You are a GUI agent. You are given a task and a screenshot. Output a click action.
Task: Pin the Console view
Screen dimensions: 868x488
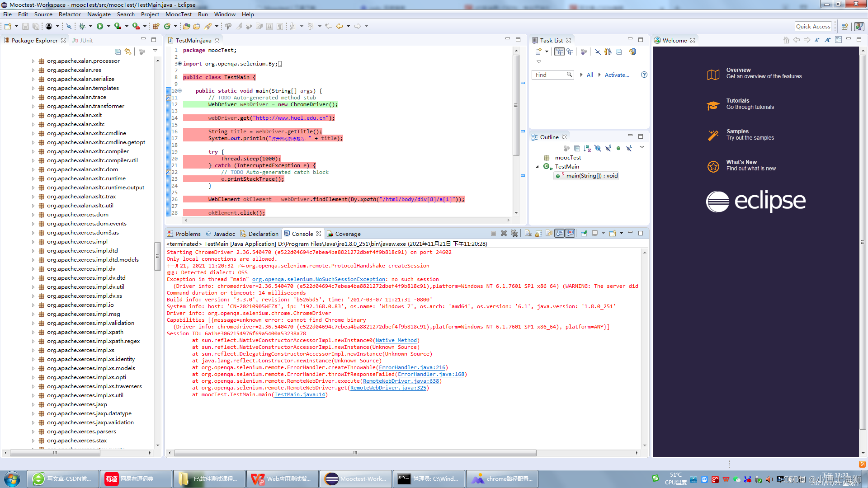pyautogui.click(x=584, y=233)
